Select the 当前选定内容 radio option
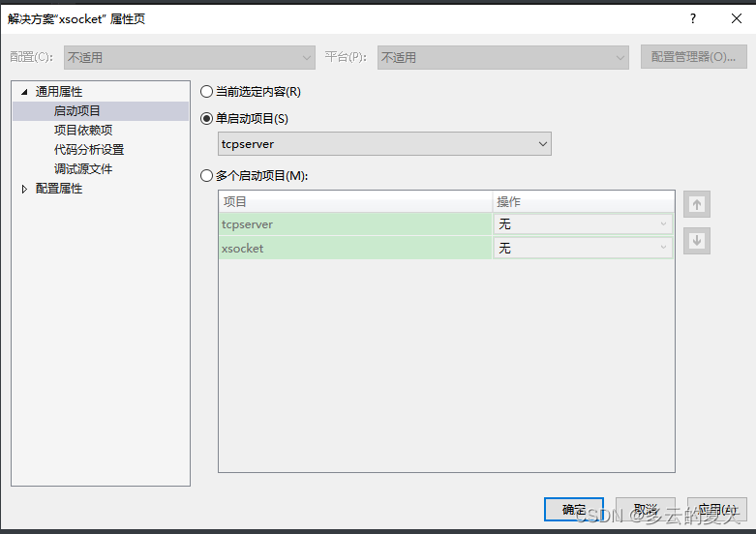 point(206,92)
